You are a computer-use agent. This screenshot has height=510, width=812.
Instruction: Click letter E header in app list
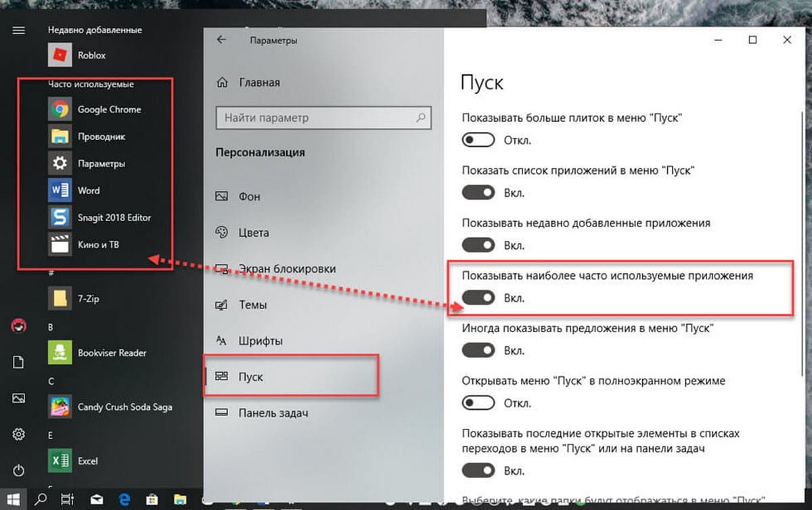(51, 436)
